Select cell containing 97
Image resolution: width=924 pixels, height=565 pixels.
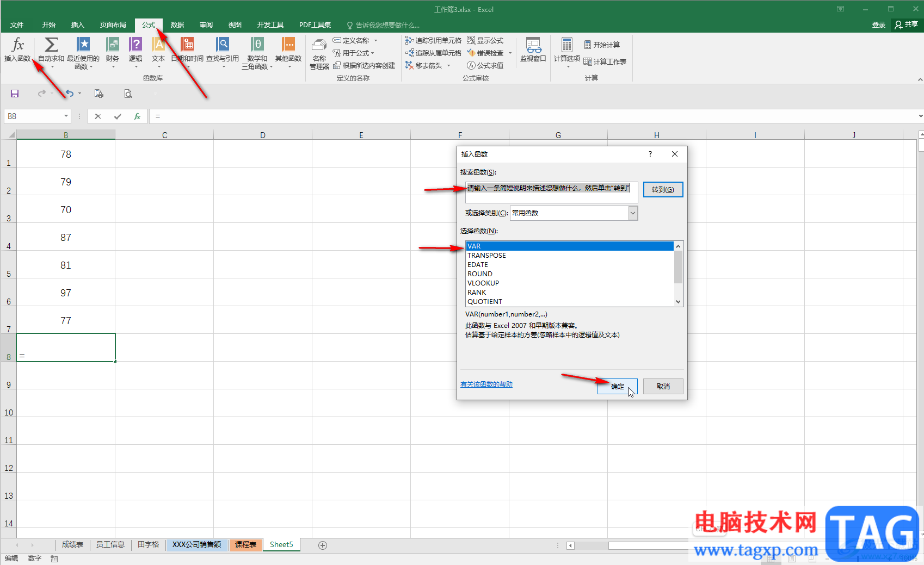click(66, 292)
